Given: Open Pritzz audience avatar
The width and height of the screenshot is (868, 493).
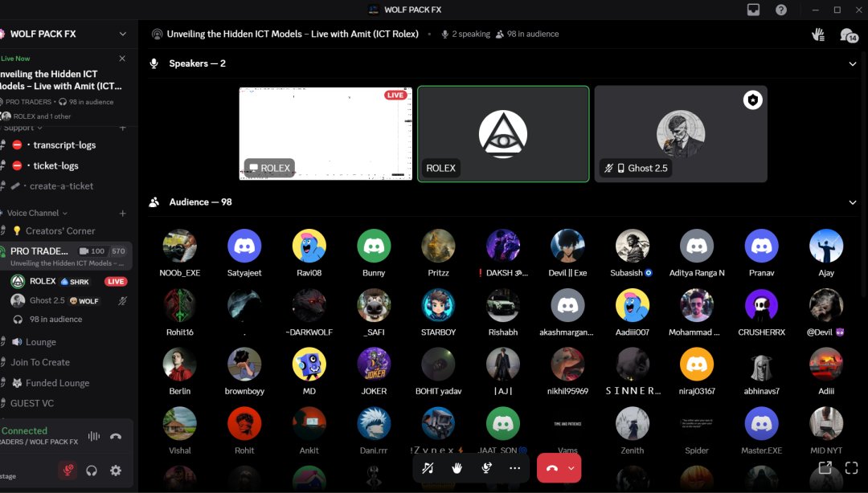Looking at the screenshot, I should (x=439, y=246).
